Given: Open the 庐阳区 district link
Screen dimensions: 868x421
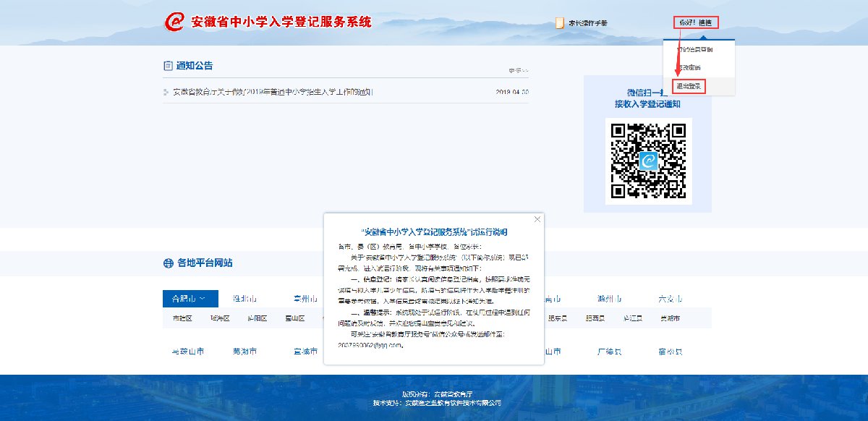Looking at the screenshot, I should tap(258, 318).
